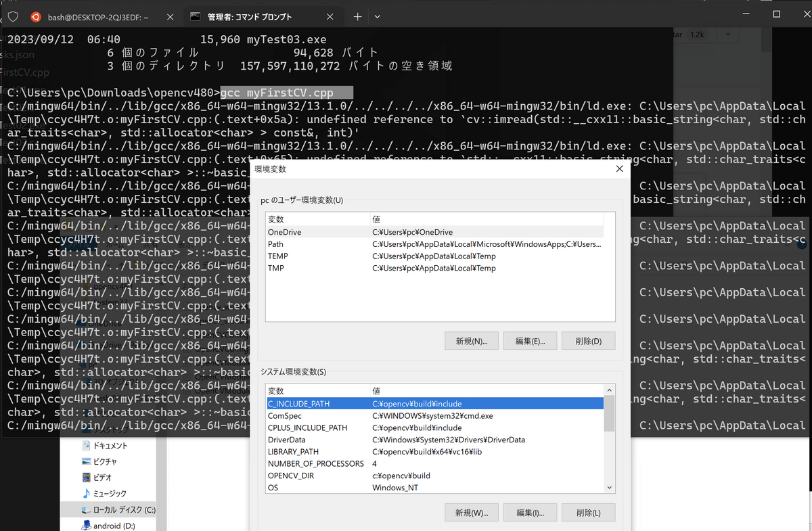Open a new terminal tab with plus
This screenshot has height=531, width=812.
[358, 16]
